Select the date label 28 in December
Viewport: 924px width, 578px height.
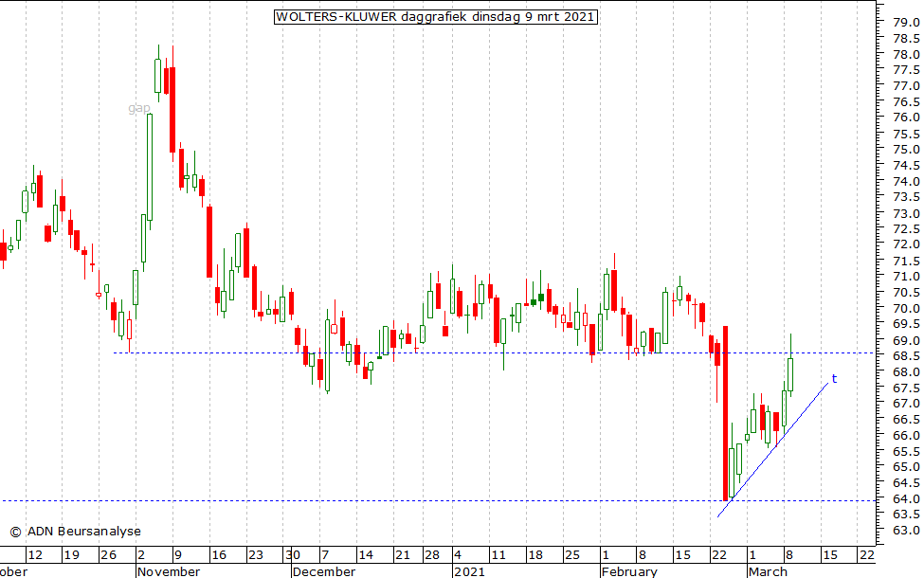pyautogui.click(x=432, y=555)
